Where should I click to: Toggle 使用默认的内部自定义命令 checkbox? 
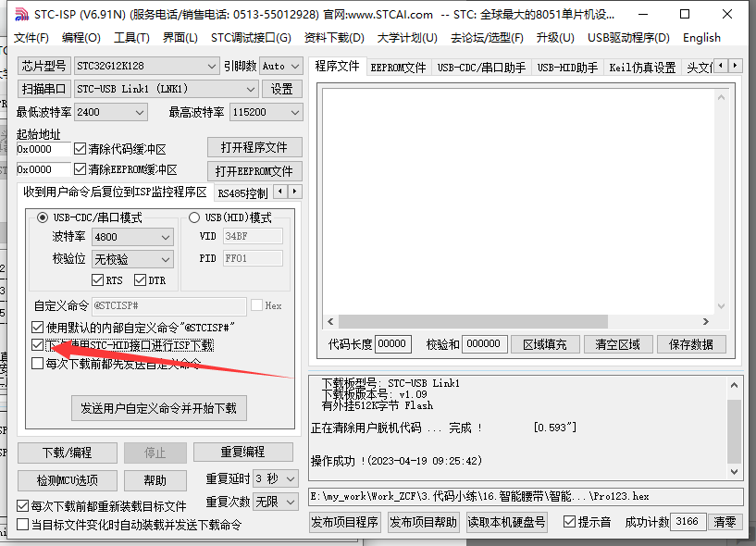(37, 327)
